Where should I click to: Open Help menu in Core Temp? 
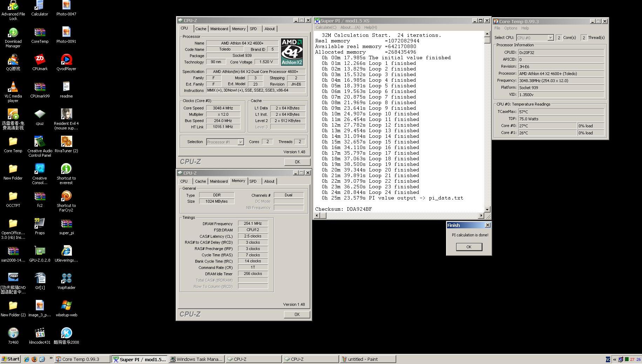pos(525,28)
